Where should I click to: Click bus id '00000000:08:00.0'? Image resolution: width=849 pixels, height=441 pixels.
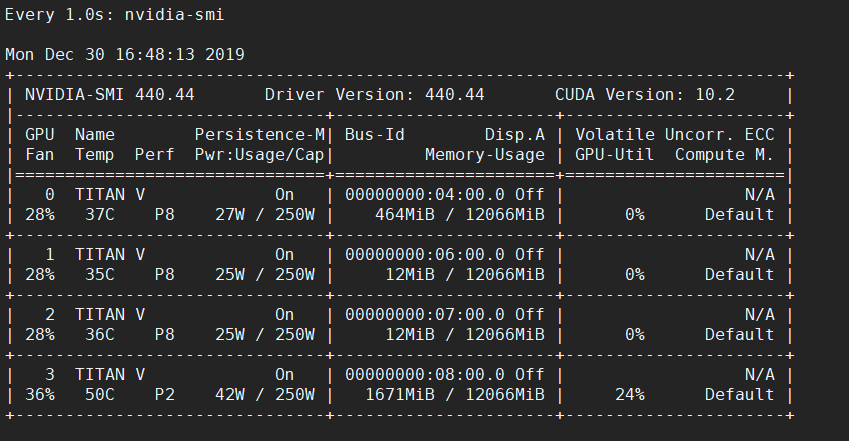[x=424, y=375]
